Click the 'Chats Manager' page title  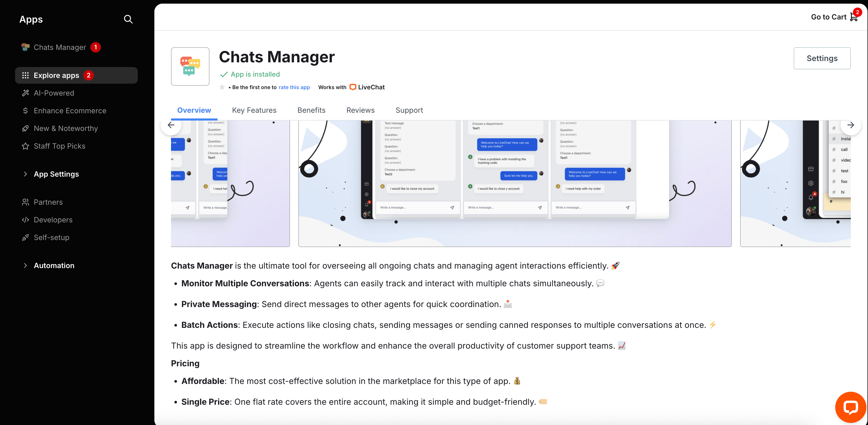click(277, 57)
